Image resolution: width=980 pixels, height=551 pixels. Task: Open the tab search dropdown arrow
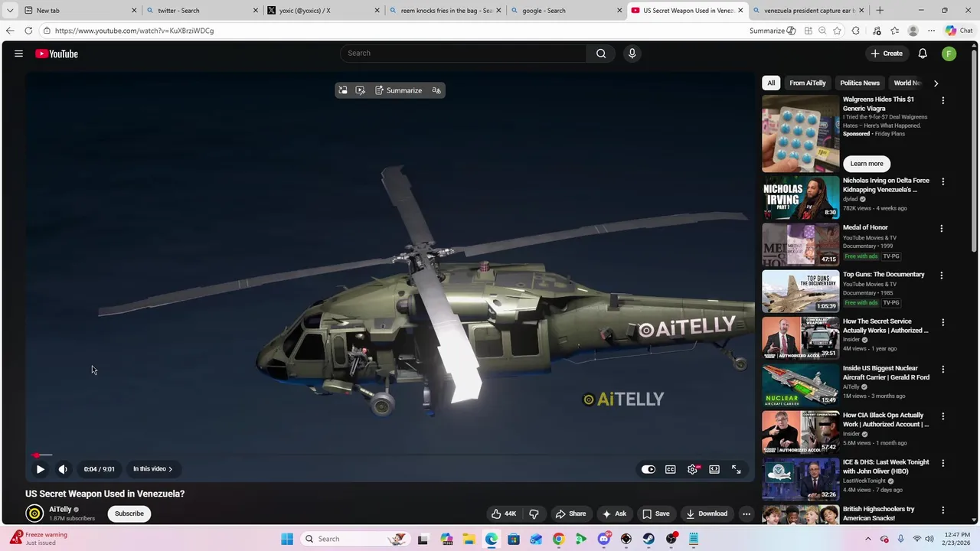point(10,11)
